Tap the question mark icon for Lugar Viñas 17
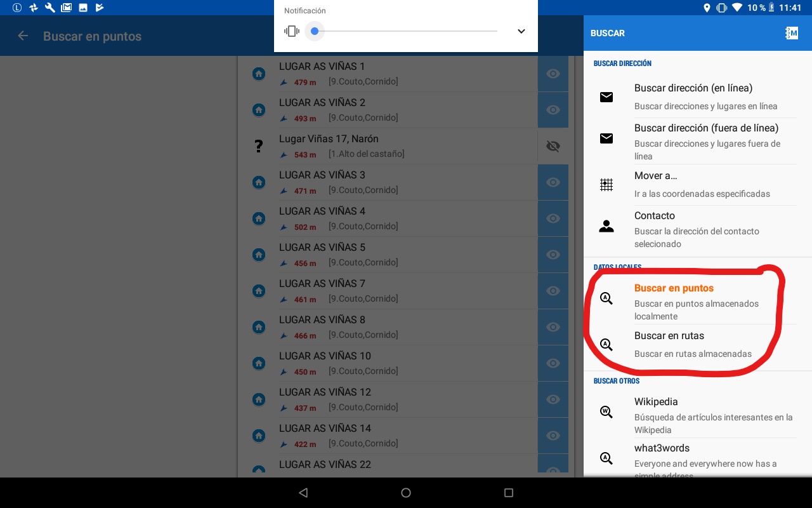 pos(259,146)
